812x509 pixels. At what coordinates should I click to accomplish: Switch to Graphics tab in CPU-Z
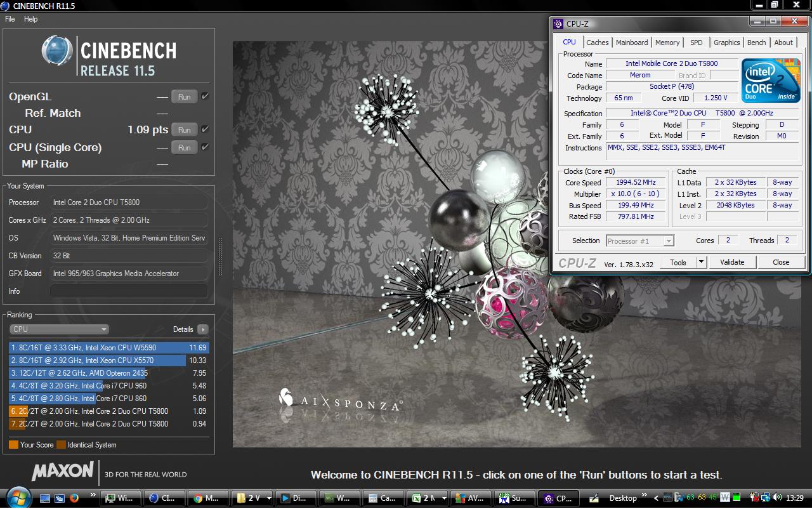click(x=726, y=43)
